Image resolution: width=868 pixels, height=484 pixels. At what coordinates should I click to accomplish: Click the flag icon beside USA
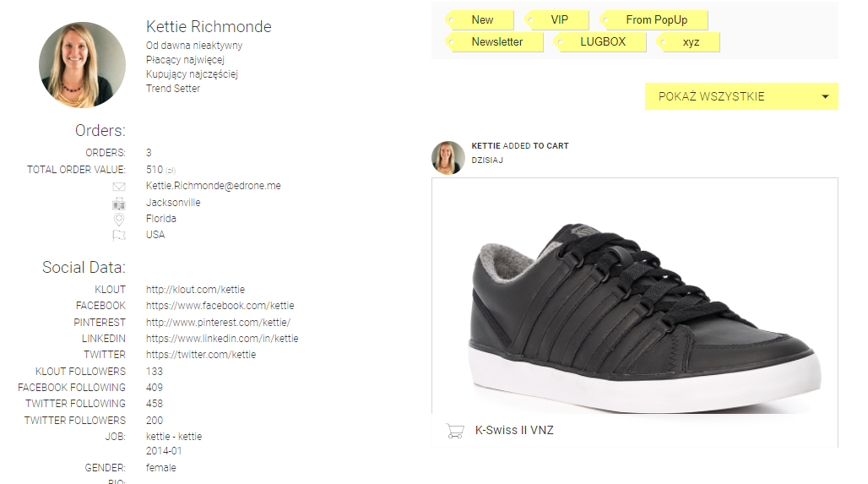[119, 235]
